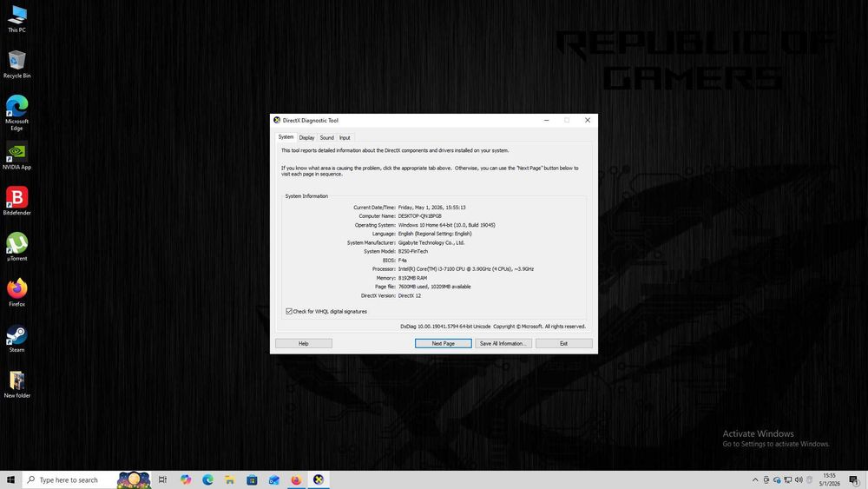The image size is (868, 489).
Task: Open the Recycle Bin icon
Action: [16, 65]
